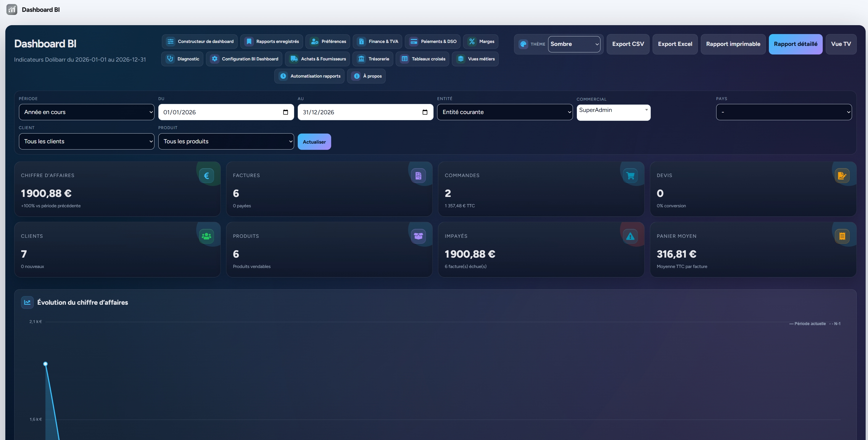
Task: Go to Tableaux croisés page
Action: pos(422,59)
